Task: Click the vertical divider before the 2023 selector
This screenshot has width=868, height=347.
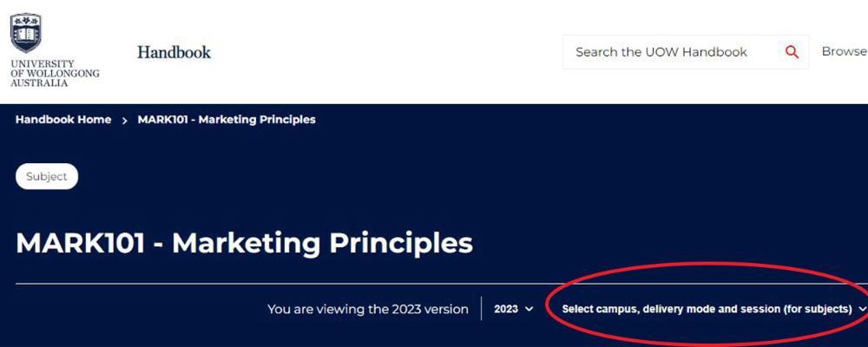Action: pos(481,309)
